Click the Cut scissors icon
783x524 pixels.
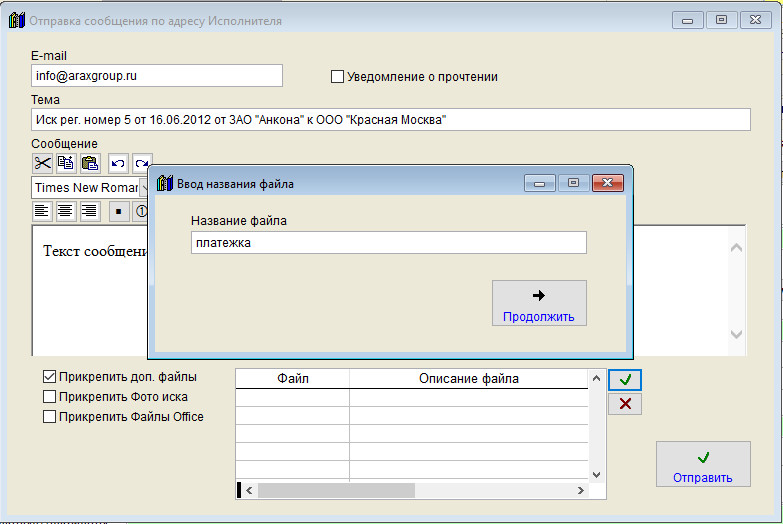42,163
